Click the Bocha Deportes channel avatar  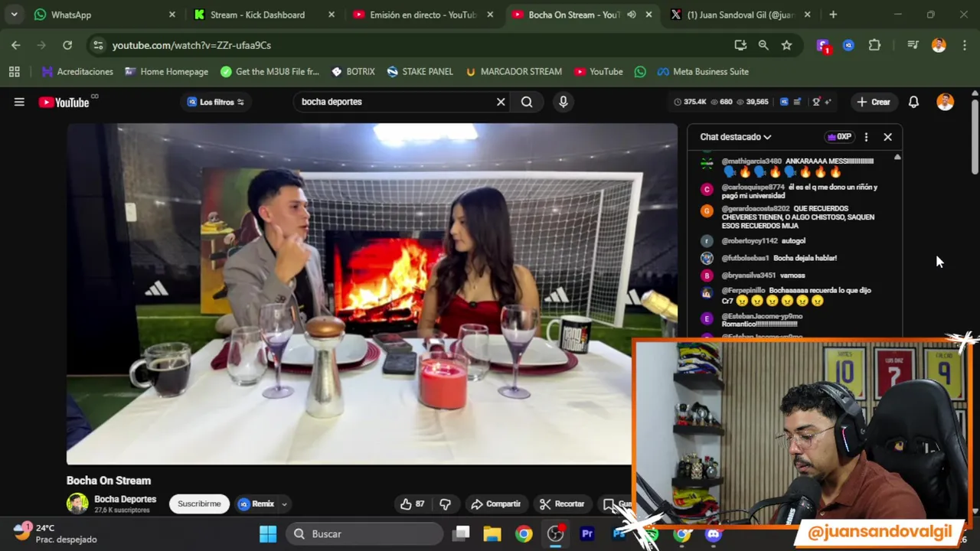coord(77,503)
